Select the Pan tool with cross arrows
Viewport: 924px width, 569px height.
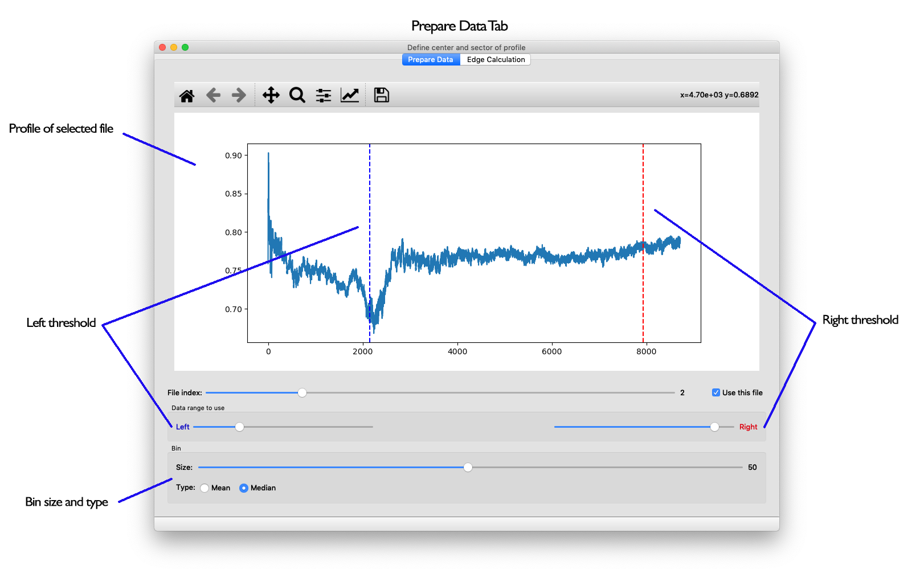point(271,95)
